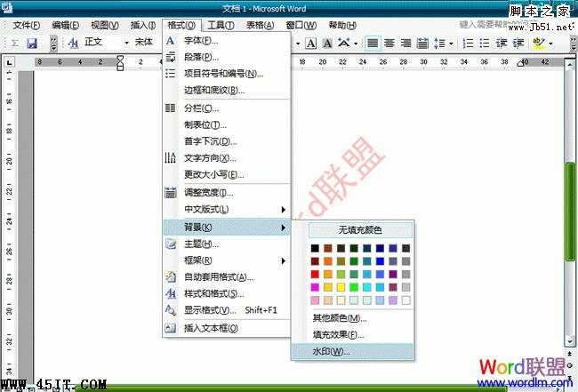Image resolution: width=578 pixels, height=392 pixels.
Task: Choose 自动套用格式(A) AutoFormat entry
Action: (227, 277)
